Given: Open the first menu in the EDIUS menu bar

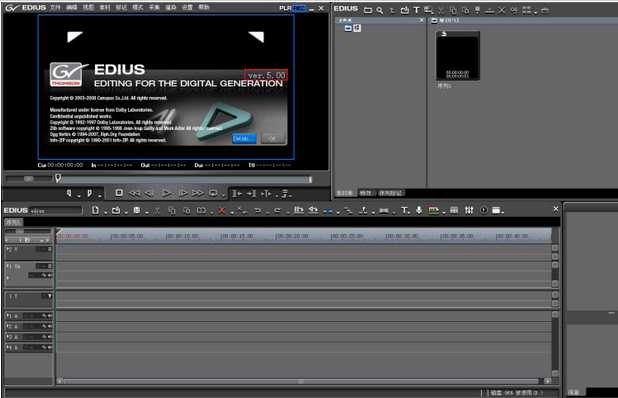Looking at the screenshot, I should coord(55,7).
